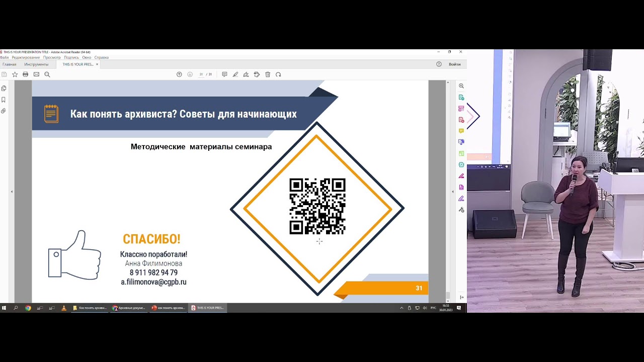Screen dimensions: 644x362
Task: Open the Подпись menu
Action: point(71,57)
